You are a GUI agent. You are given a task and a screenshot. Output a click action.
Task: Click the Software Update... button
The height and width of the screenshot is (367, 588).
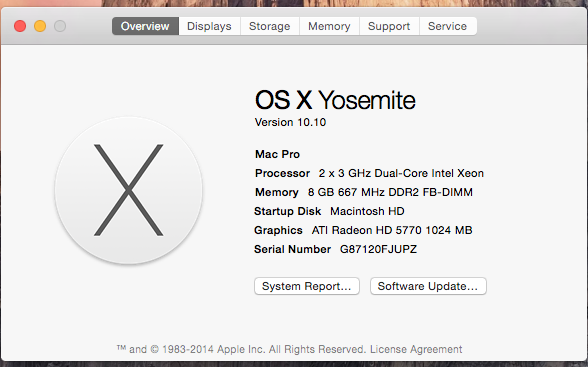pyautogui.click(x=428, y=286)
